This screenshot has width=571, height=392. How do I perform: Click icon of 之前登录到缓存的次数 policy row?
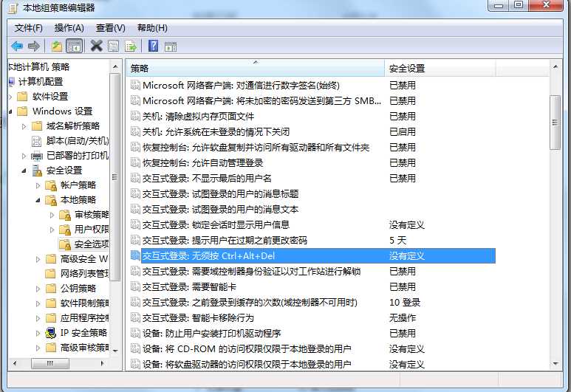135,302
